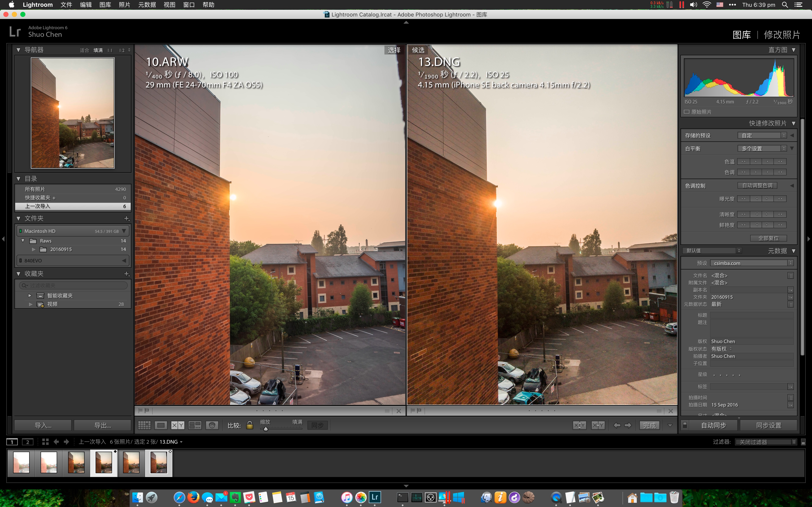
Task: Open People view face icon
Action: click(x=212, y=425)
